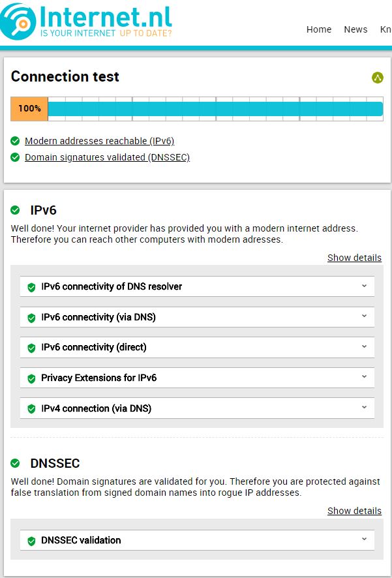Image resolution: width=392 pixels, height=578 pixels.
Task: Open Domain signatures validated (DNSSEC) link
Action: pos(107,157)
